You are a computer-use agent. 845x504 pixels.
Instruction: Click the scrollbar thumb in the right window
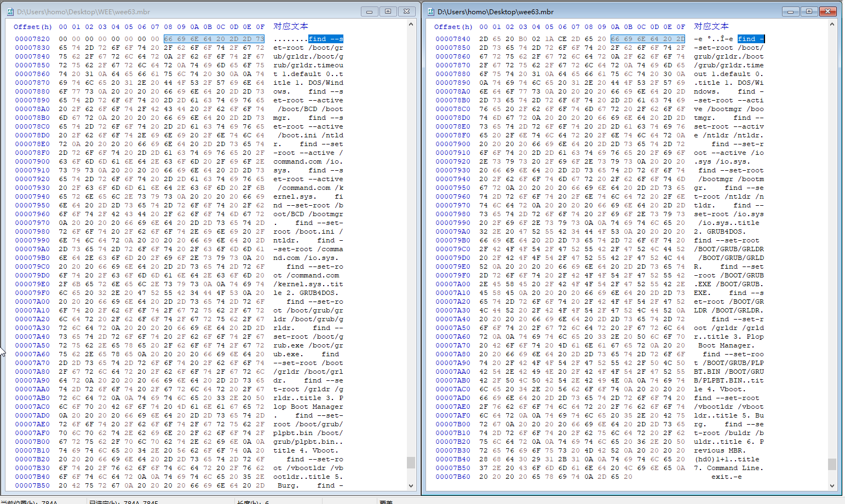click(832, 464)
